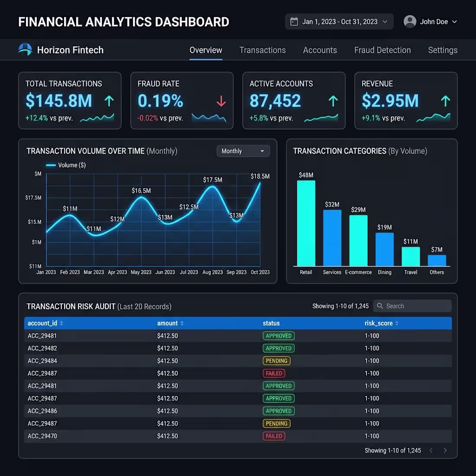
Task: Select account ACC_29482 cell
Action: point(42,348)
